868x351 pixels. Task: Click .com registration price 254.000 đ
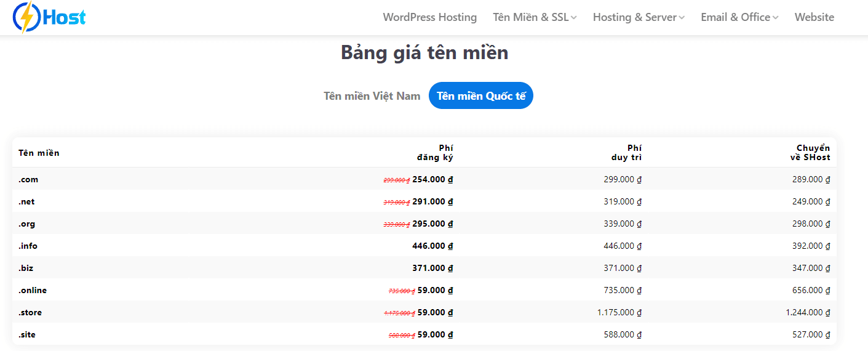point(432,180)
